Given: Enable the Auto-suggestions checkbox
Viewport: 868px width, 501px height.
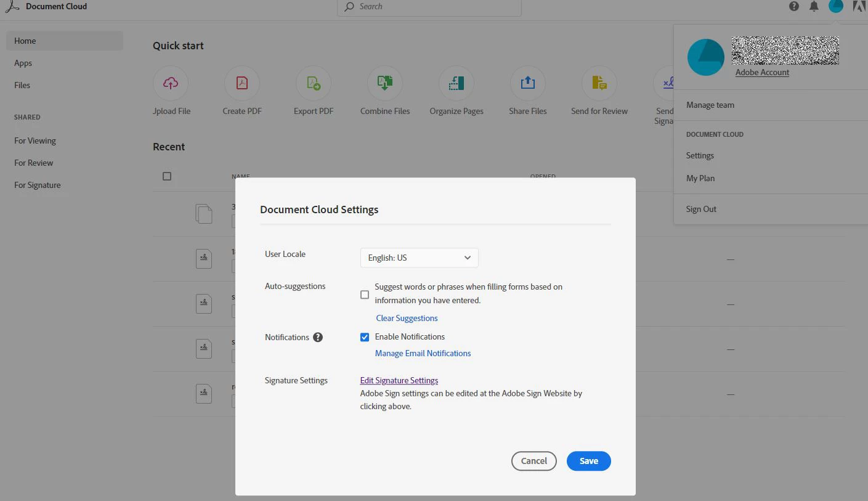Looking at the screenshot, I should click(x=365, y=295).
